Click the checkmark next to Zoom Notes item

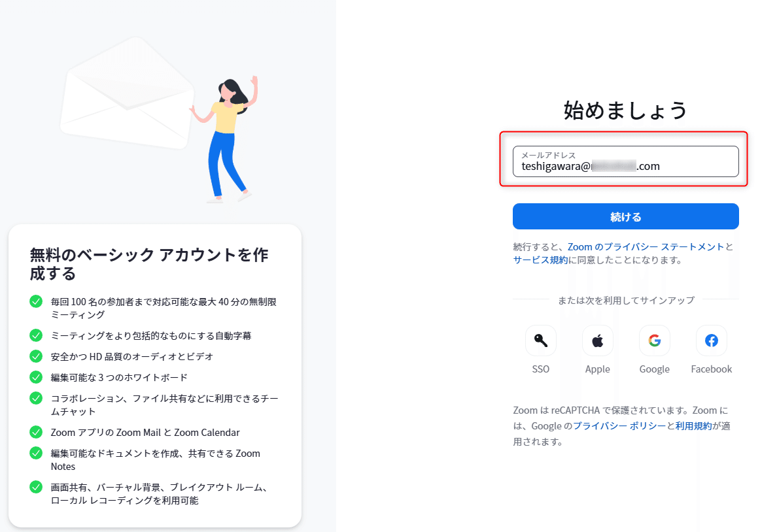pyautogui.click(x=36, y=453)
